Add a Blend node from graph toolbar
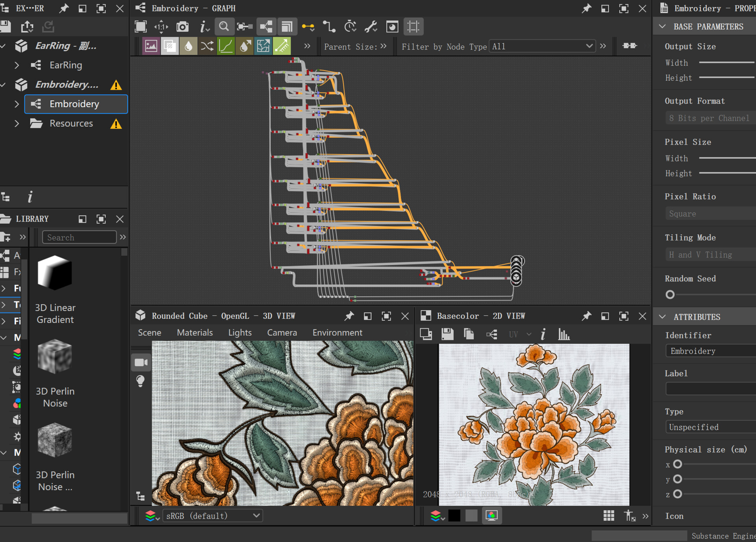Screen dimensions: 756x542 click(170, 46)
